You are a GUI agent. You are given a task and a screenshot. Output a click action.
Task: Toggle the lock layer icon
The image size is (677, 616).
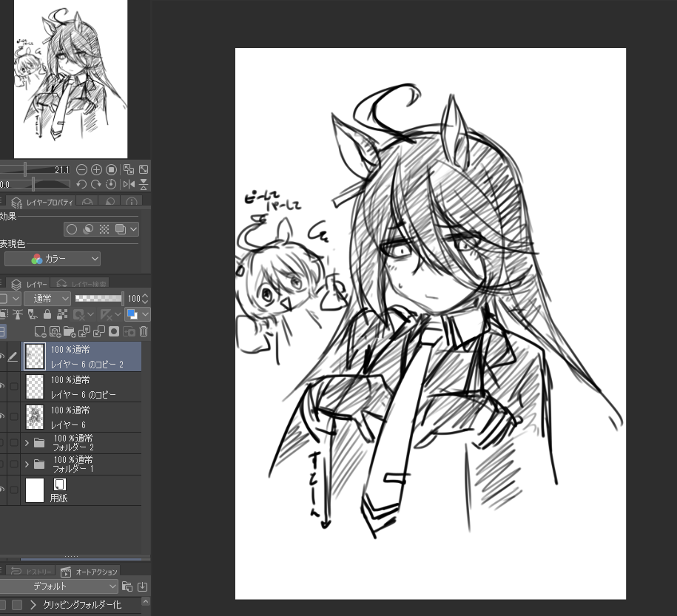point(47,314)
